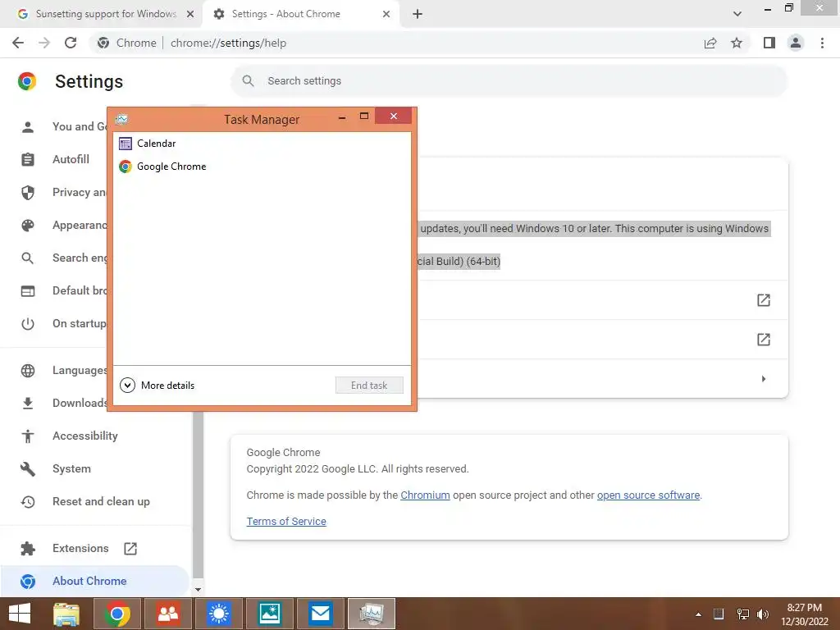
Task: Click the Search settings field
Action: coord(509,81)
